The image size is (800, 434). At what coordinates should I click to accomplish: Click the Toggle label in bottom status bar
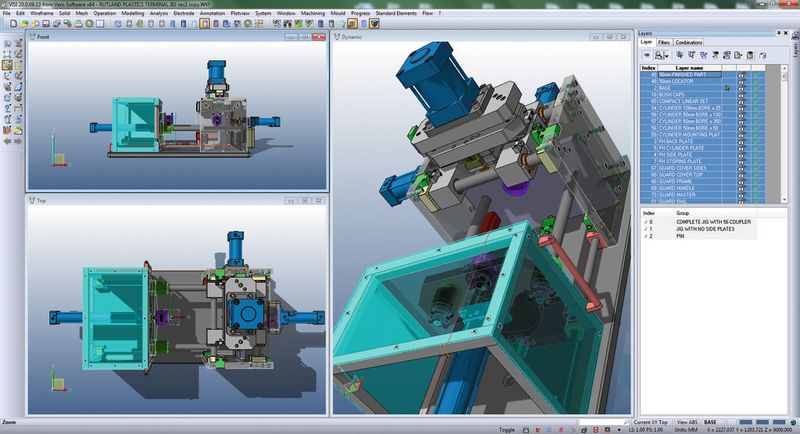[x=507, y=430]
